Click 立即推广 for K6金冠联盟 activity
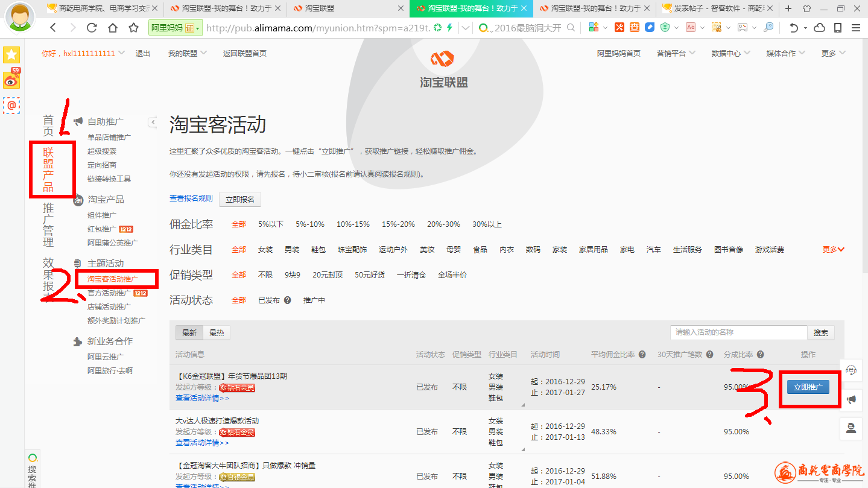Viewport: 868px width, 488px height. (x=808, y=387)
